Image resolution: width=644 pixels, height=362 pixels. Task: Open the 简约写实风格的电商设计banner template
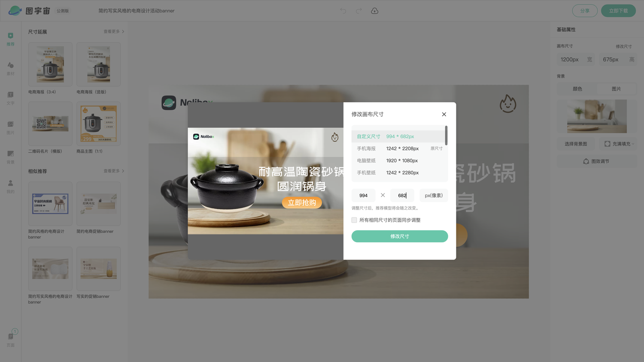pyautogui.click(x=50, y=269)
